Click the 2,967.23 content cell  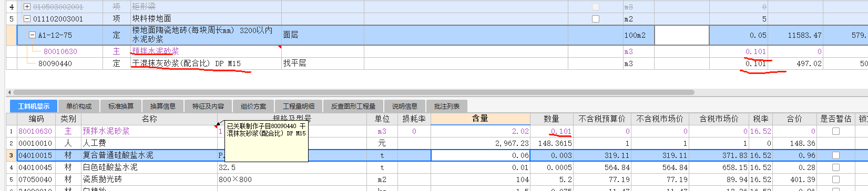[512, 143]
